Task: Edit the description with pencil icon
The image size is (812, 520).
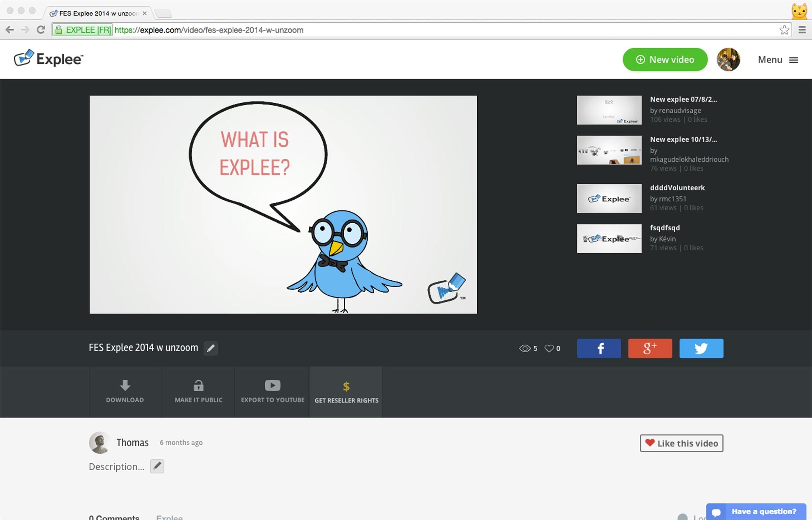Action: tap(157, 466)
